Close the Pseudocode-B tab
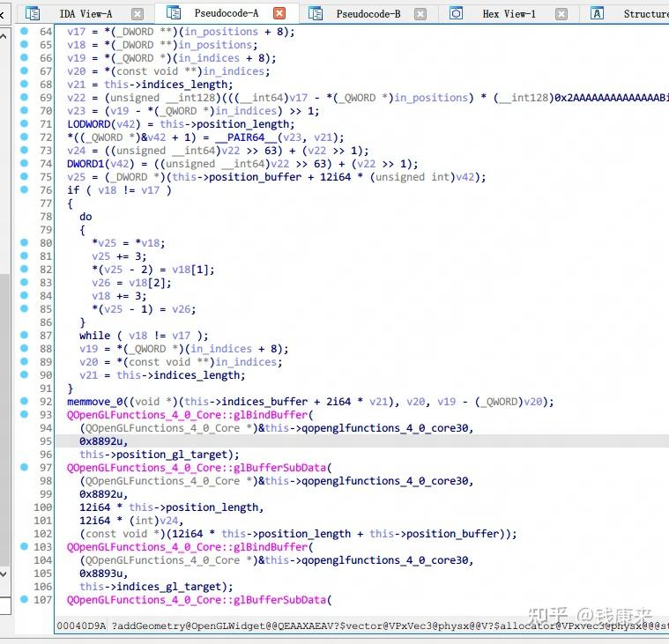669x644 pixels. coord(420,14)
